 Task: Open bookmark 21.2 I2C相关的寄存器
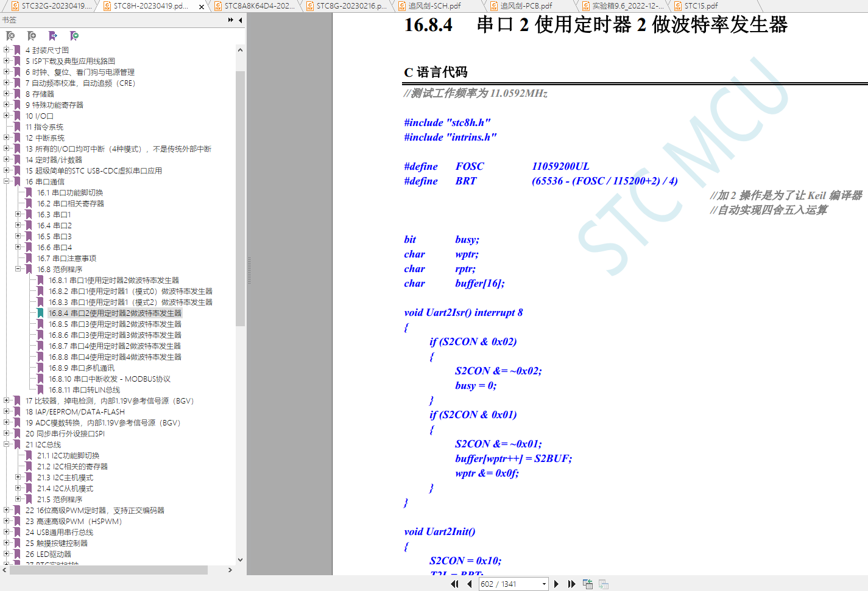pos(72,467)
